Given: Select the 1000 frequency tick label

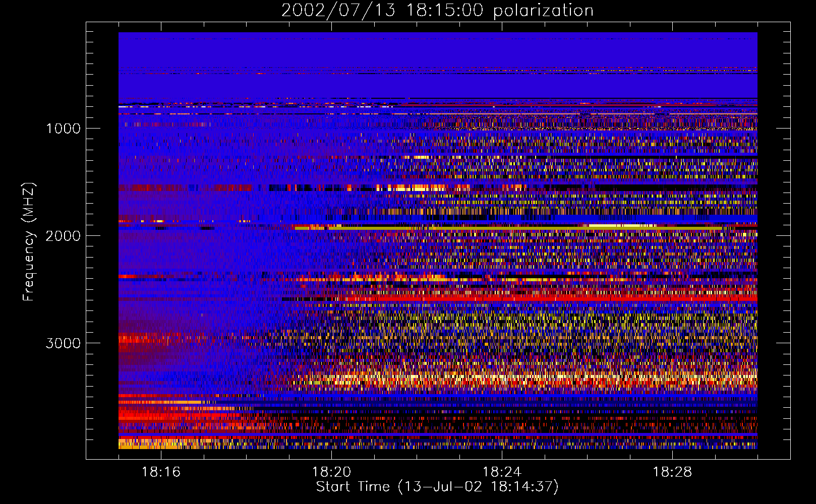Looking at the screenshot, I should tap(63, 129).
